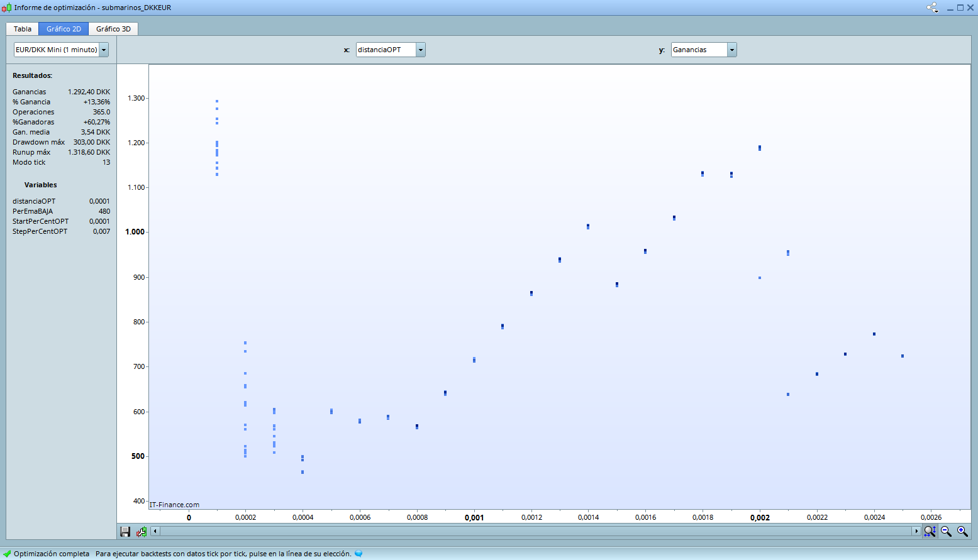
Task: Open the x-axis distanciaOPT dropdown
Action: [x=421, y=50]
